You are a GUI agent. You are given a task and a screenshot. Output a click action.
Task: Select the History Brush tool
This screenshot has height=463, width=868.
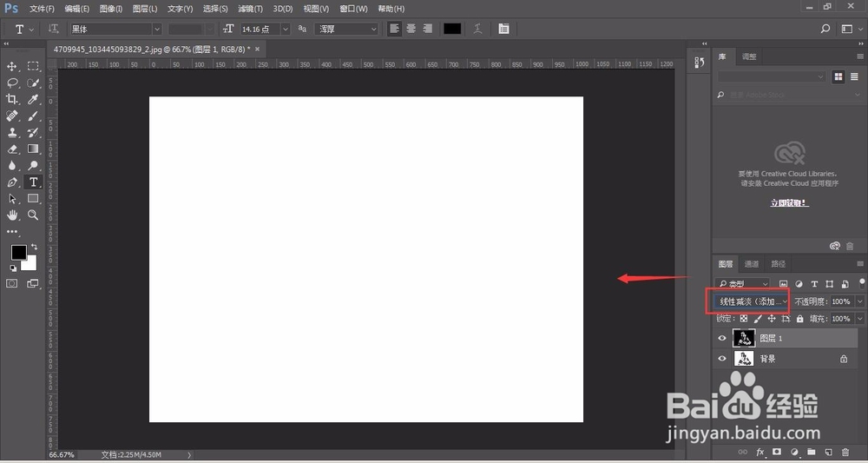coord(33,132)
